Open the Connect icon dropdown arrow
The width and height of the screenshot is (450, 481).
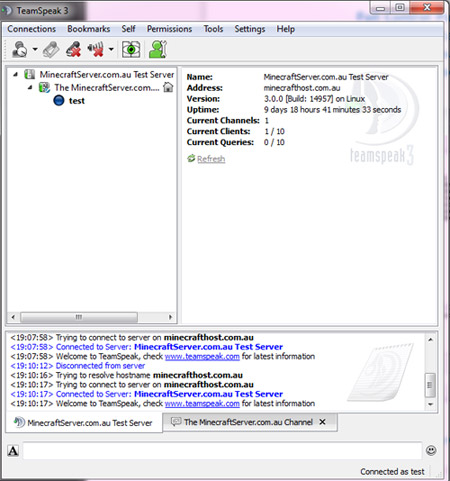(x=35, y=50)
